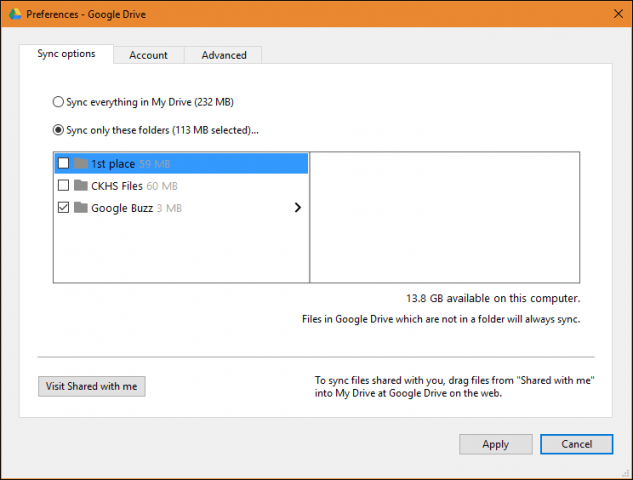This screenshot has width=633, height=480.
Task: Click the 60 MB size label
Action: pos(162,186)
